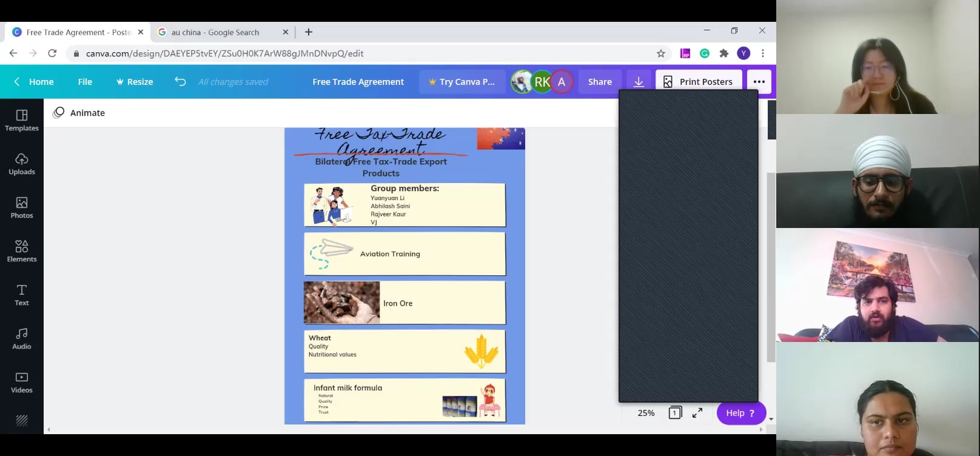980x456 pixels.
Task: Click the top video call participant
Action: [x=878, y=57]
